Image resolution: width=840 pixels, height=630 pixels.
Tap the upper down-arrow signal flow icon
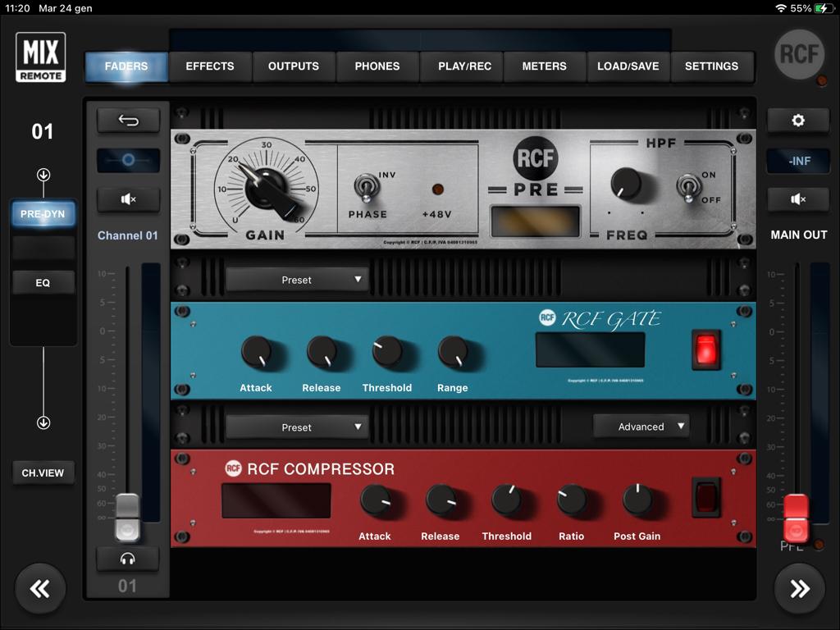point(43,175)
